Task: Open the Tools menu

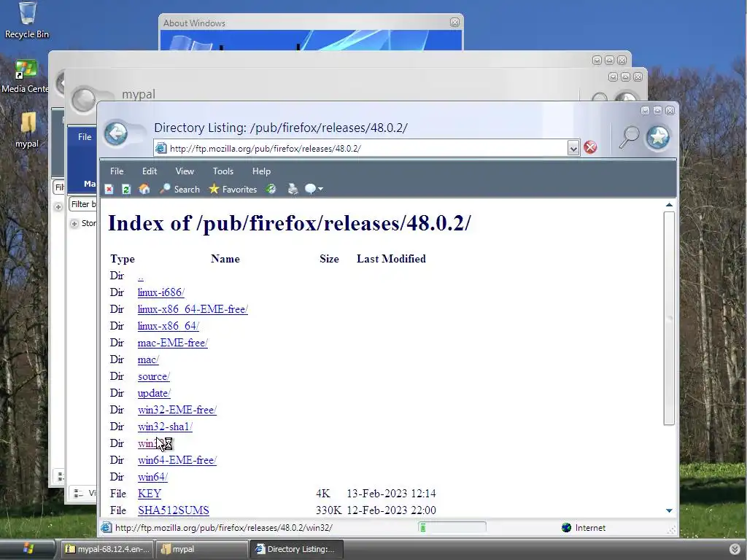Action: (223, 171)
